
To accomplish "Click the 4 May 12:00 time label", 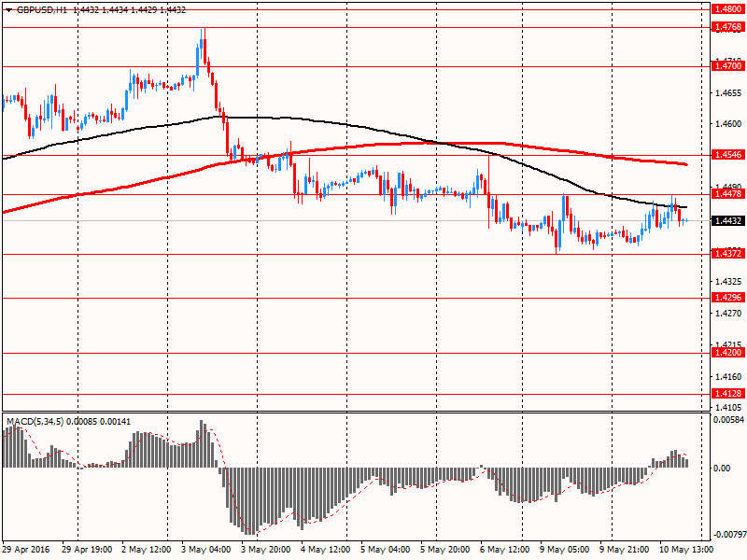I will 326,550.
